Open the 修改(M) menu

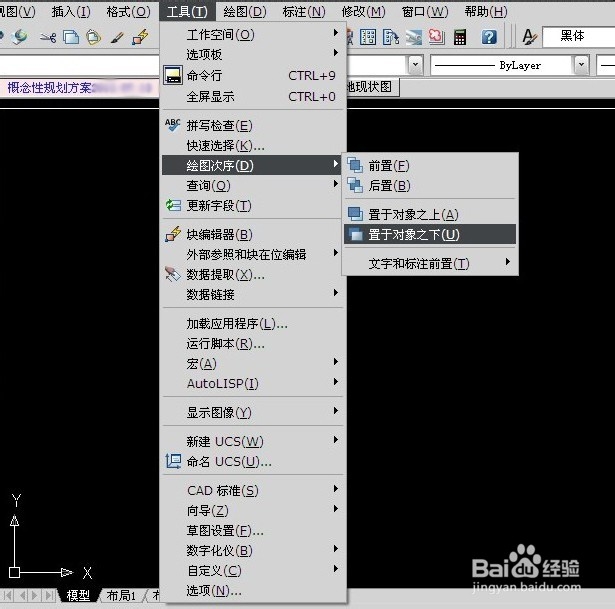pyautogui.click(x=363, y=11)
